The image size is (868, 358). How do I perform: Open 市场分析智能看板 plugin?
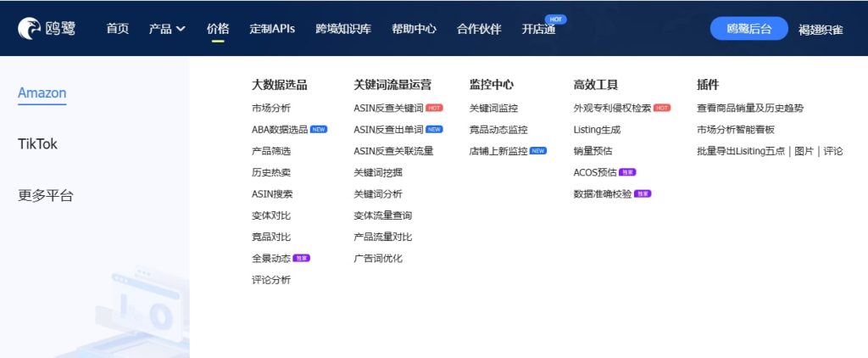(x=735, y=130)
